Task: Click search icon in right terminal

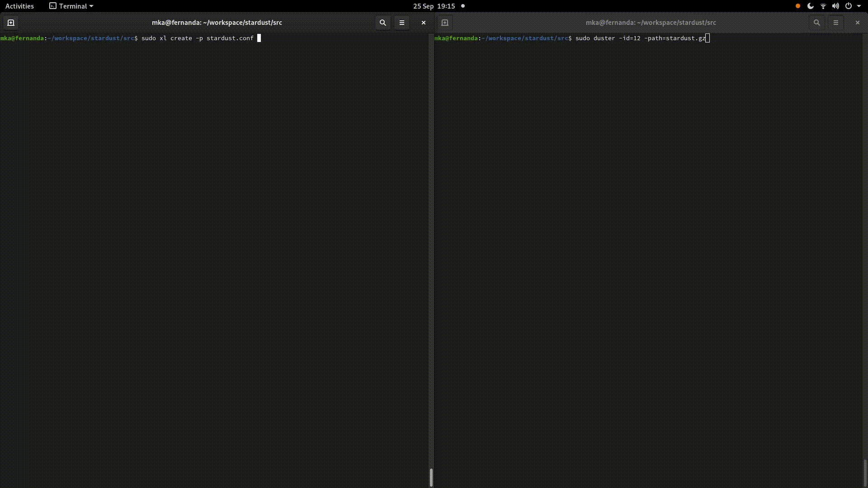Action: tap(816, 23)
